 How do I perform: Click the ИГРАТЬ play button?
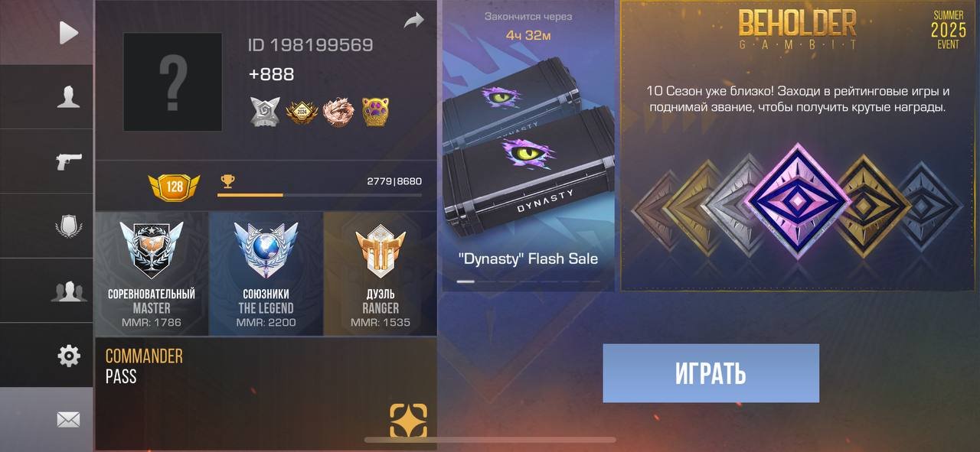coord(711,373)
